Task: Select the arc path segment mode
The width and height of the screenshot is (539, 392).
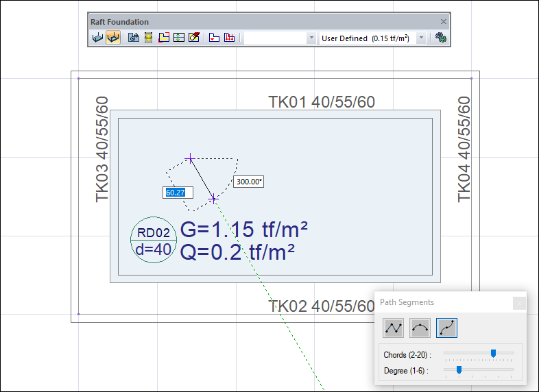Action: click(x=420, y=328)
